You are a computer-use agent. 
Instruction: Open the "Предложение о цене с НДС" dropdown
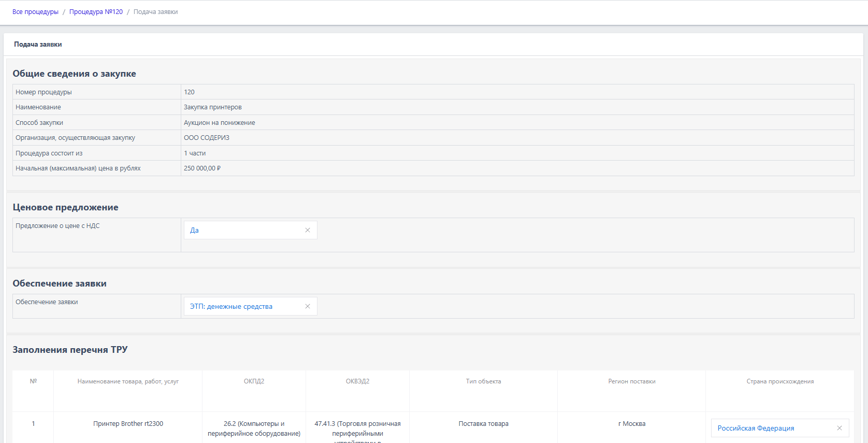point(243,230)
